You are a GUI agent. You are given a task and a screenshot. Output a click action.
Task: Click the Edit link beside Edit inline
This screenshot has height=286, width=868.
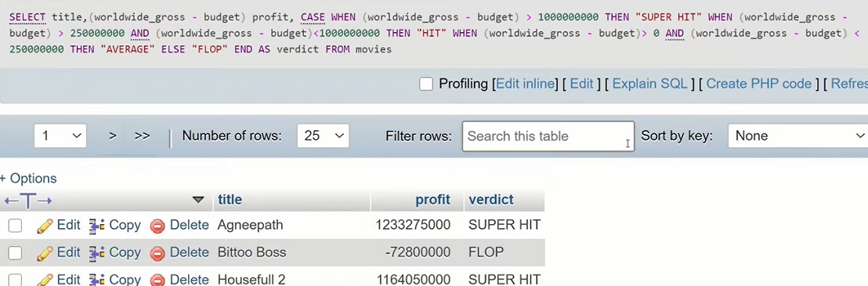point(581,84)
